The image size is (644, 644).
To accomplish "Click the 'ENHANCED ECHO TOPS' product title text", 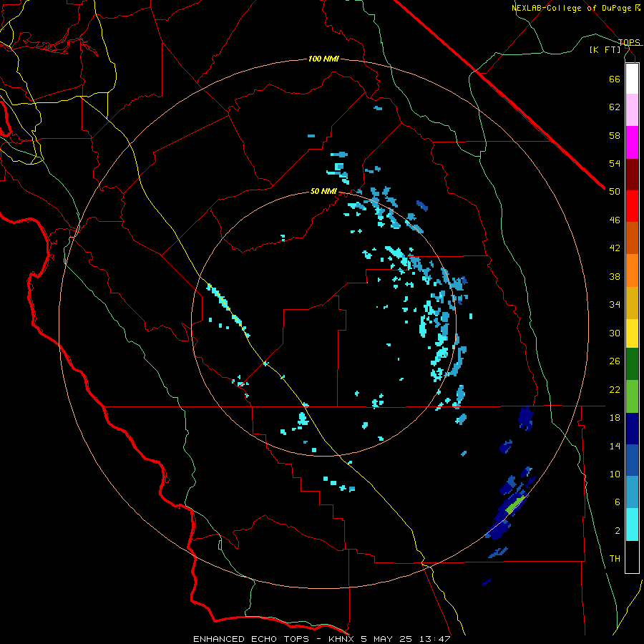I will point(251,639).
